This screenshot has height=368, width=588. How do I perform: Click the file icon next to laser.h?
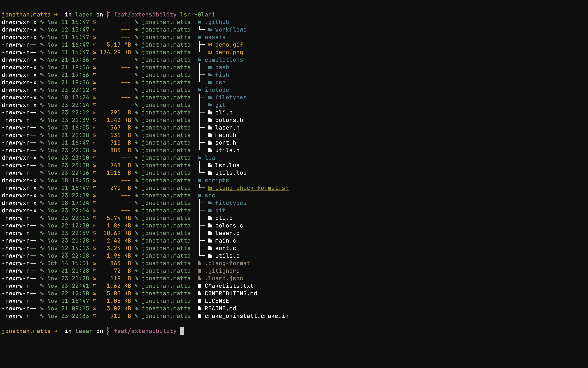pyautogui.click(x=210, y=128)
